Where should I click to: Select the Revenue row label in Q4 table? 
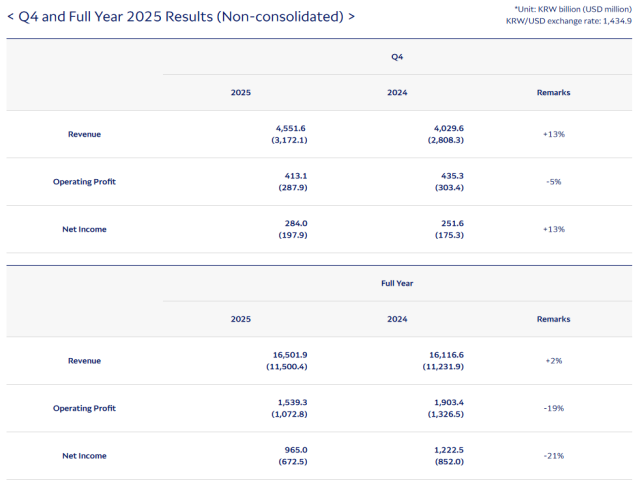tap(84, 134)
